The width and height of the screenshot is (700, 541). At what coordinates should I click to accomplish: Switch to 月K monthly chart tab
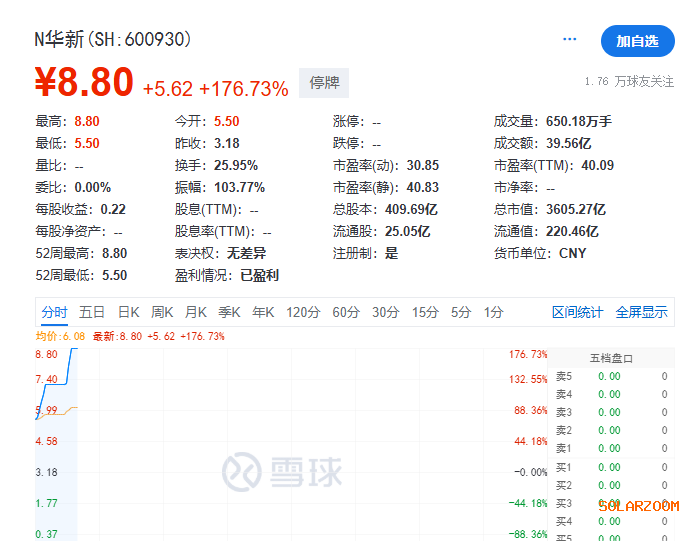[195, 312]
